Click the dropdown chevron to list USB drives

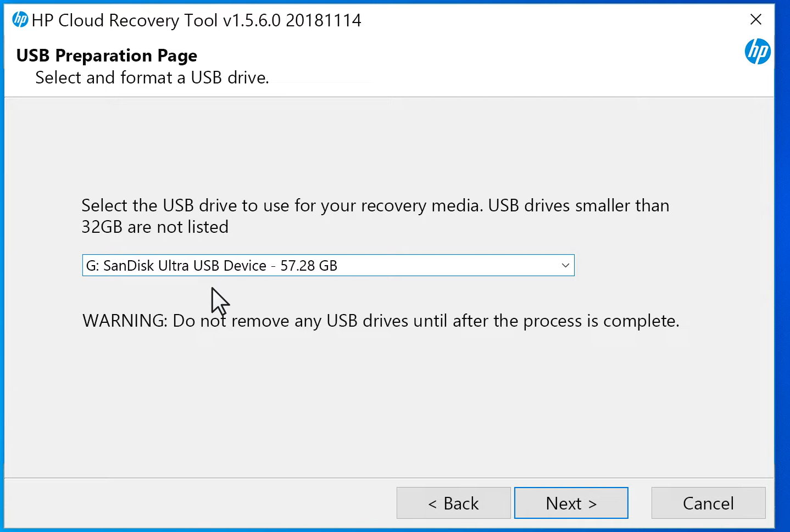point(565,265)
